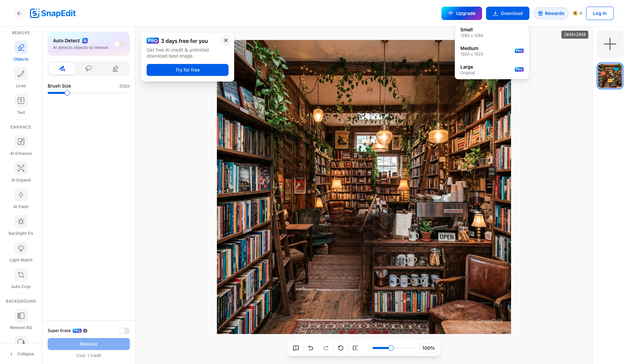Open the feedback report icon
Viewport: 627px width, 364px height.
pos(296,348)
